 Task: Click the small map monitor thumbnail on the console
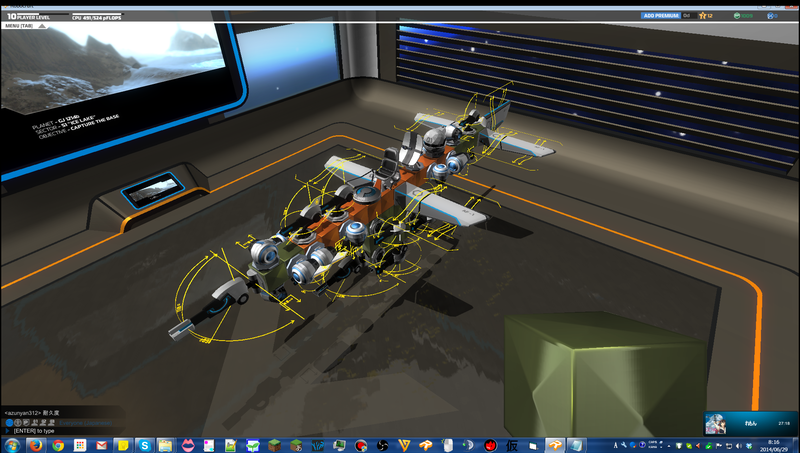[x=152, y=188]
